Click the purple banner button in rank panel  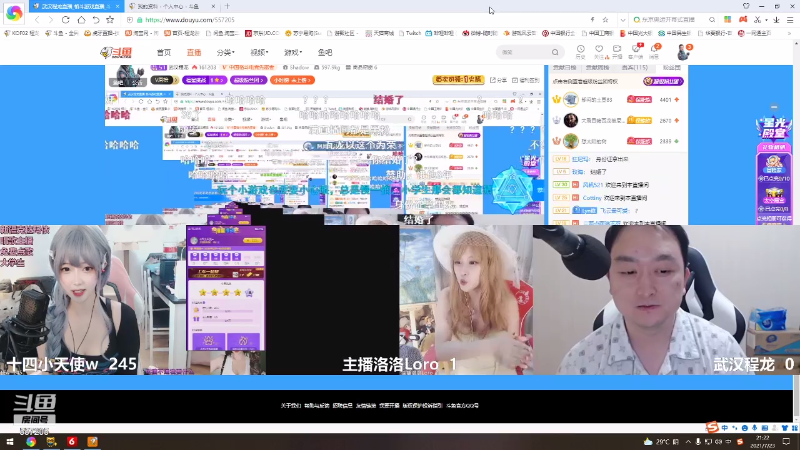(x=663, y=81)
